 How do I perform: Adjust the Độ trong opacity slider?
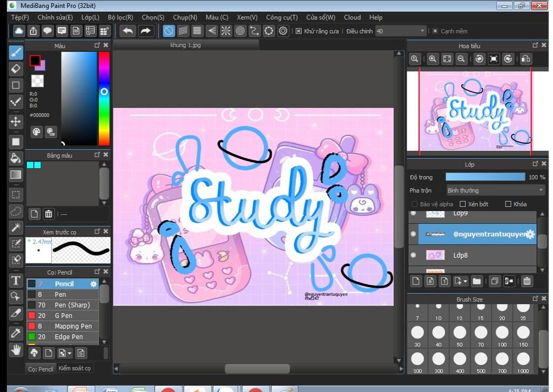coord(485,177)
